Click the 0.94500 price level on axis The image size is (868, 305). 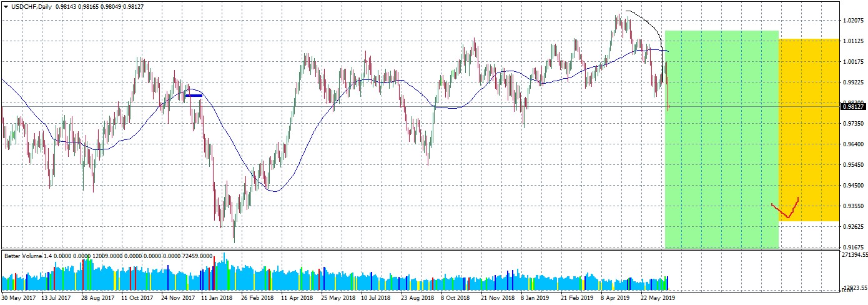pyautogui.click(x=852, y=186)
